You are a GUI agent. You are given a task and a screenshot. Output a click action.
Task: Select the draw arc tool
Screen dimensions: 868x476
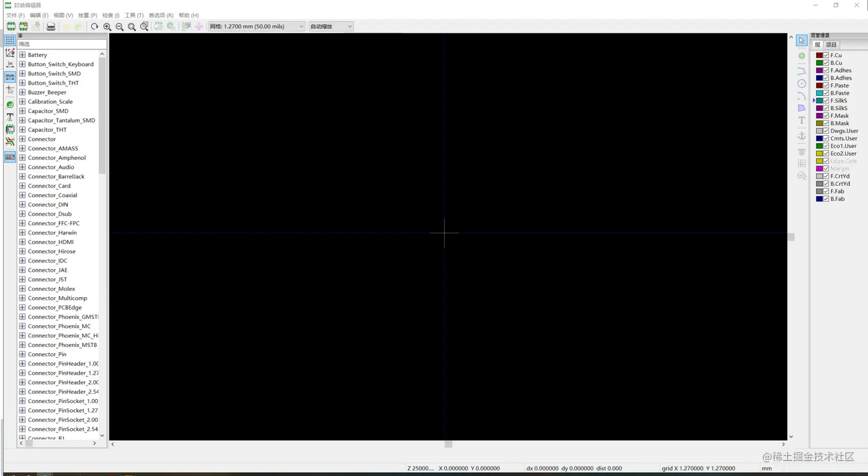[801, 96]
